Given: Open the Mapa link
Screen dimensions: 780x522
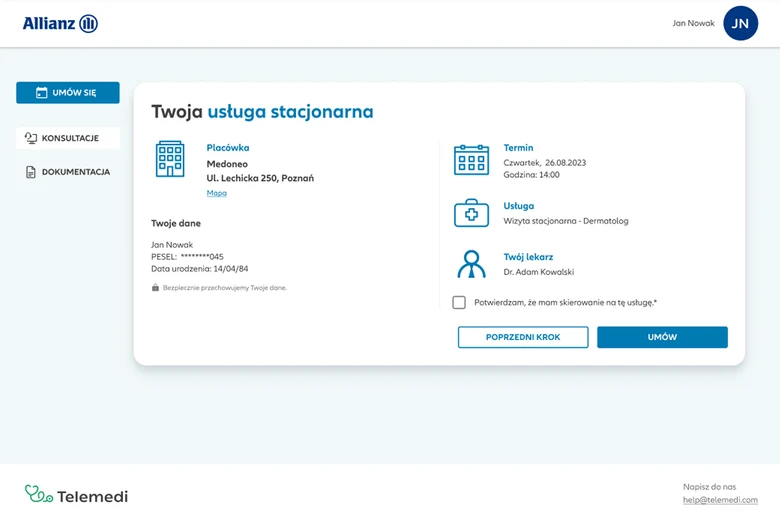Looking at the screenshot, I should [216, 193].
